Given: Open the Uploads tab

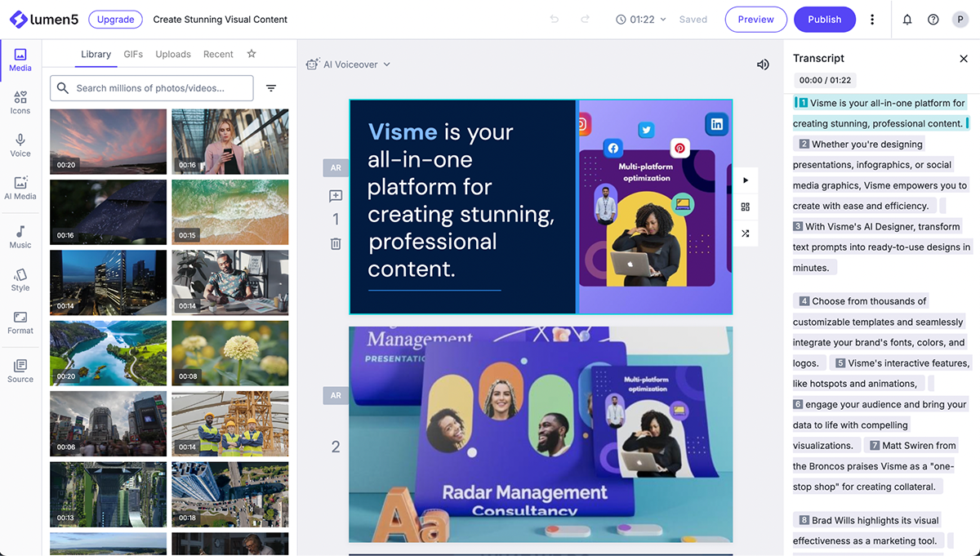Looking at the screenshot, I should point(172,54).
